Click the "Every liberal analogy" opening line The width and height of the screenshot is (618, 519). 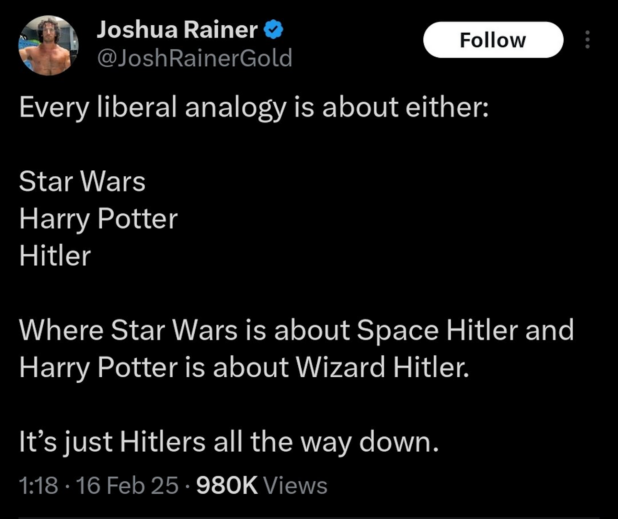(253, 107)
